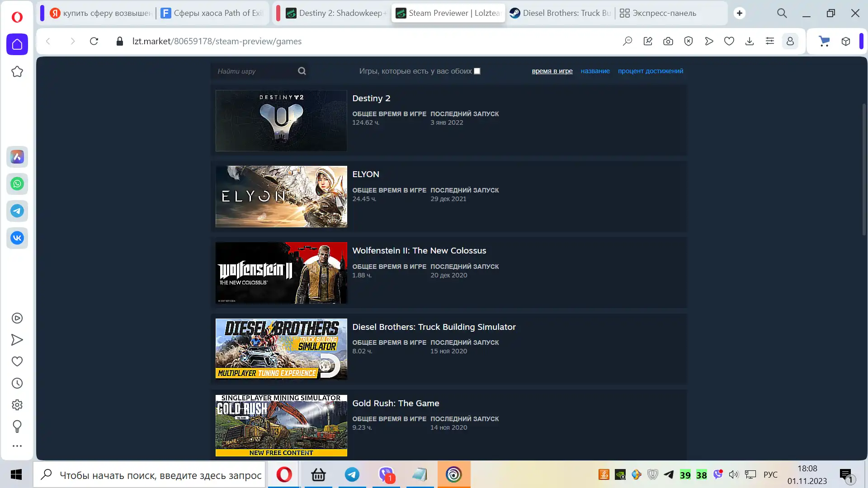This screenshot has height=488, width=868.
Task: Sort games by 'название'
Action: [595, 71]
